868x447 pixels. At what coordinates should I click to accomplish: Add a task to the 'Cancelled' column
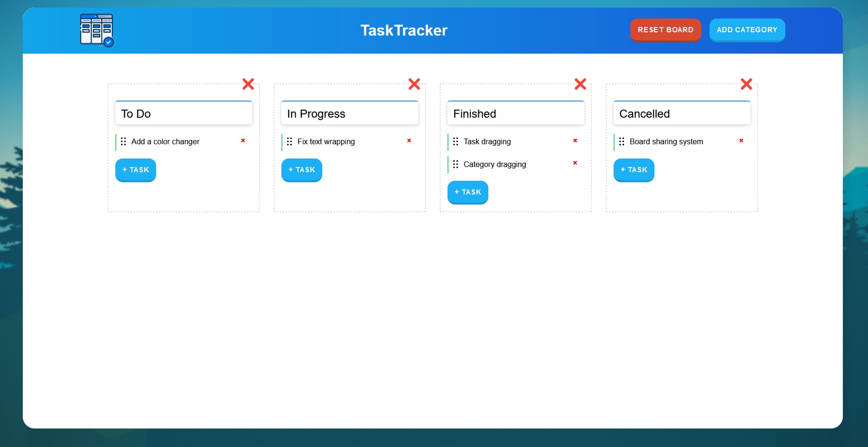coord(634,170)
